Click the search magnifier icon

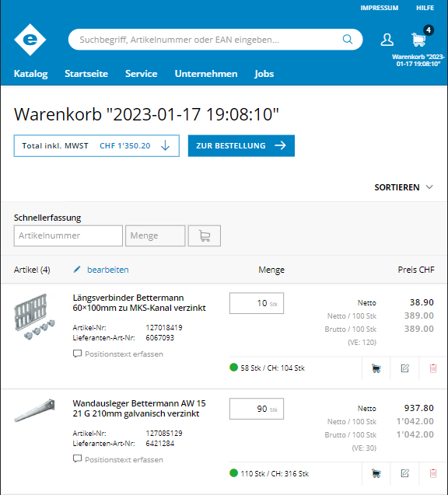348,40
